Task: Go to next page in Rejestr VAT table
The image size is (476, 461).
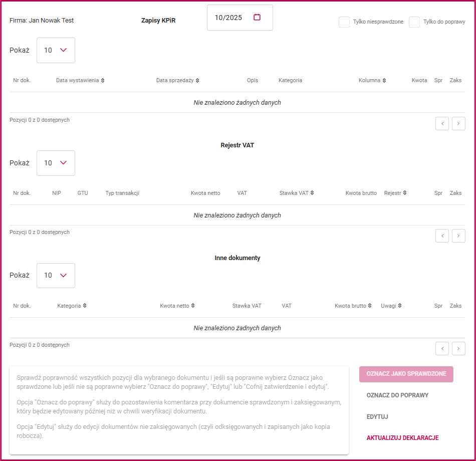Action: click(458, 236)
